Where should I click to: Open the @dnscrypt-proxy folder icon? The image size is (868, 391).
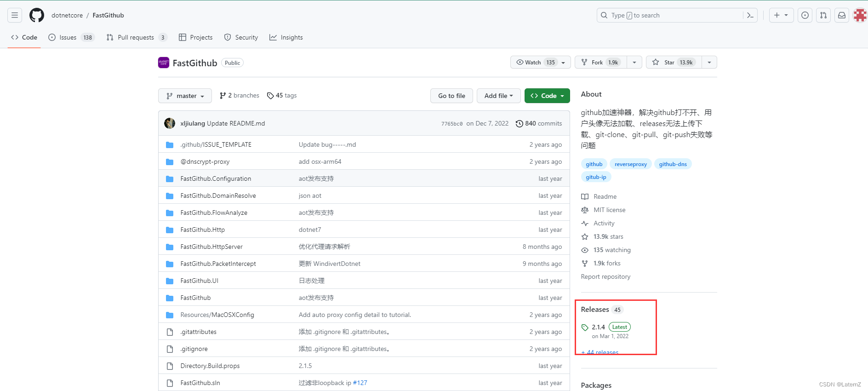tap(170, 161)
